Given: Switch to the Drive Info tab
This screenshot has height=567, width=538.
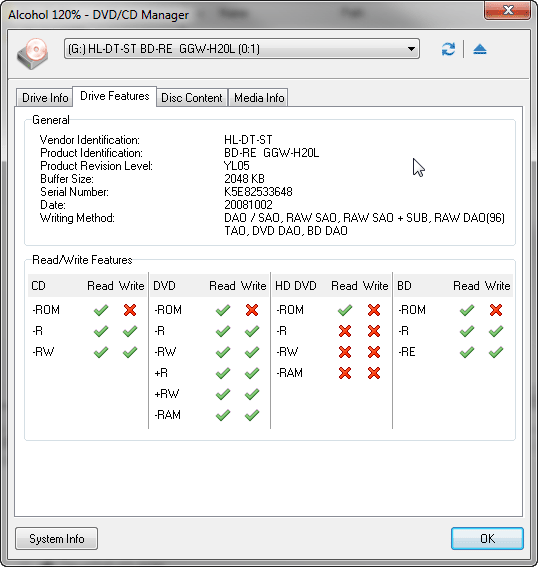Looking at the screenshot, I should pos(45,98).
